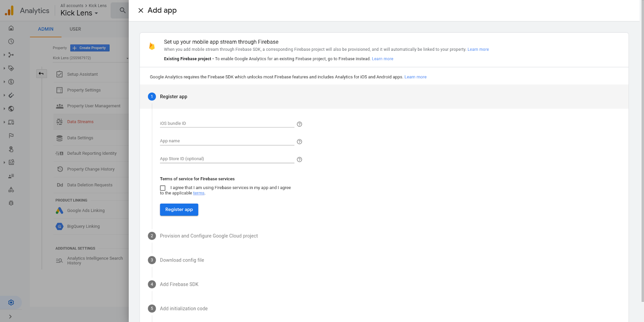Open the Retention magnet icon in sidebar
The width and height of the screenshot is (644, 322).
pos(11,95)
